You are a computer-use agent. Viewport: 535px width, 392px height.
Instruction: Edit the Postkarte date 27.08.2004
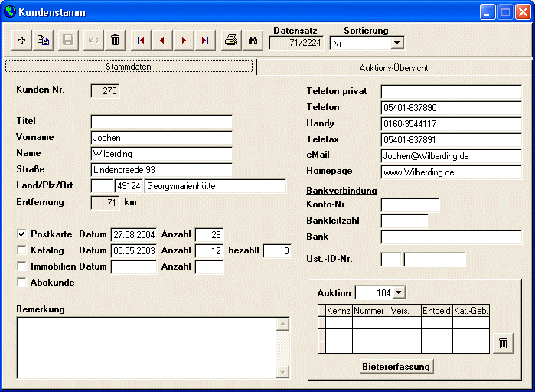coord(134,235)
